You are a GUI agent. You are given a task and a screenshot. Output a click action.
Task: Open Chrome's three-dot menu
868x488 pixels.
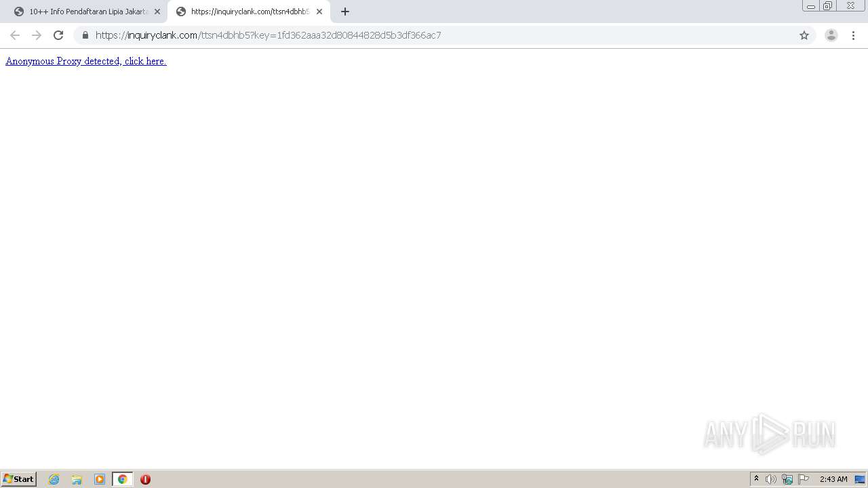coord(853,35)
